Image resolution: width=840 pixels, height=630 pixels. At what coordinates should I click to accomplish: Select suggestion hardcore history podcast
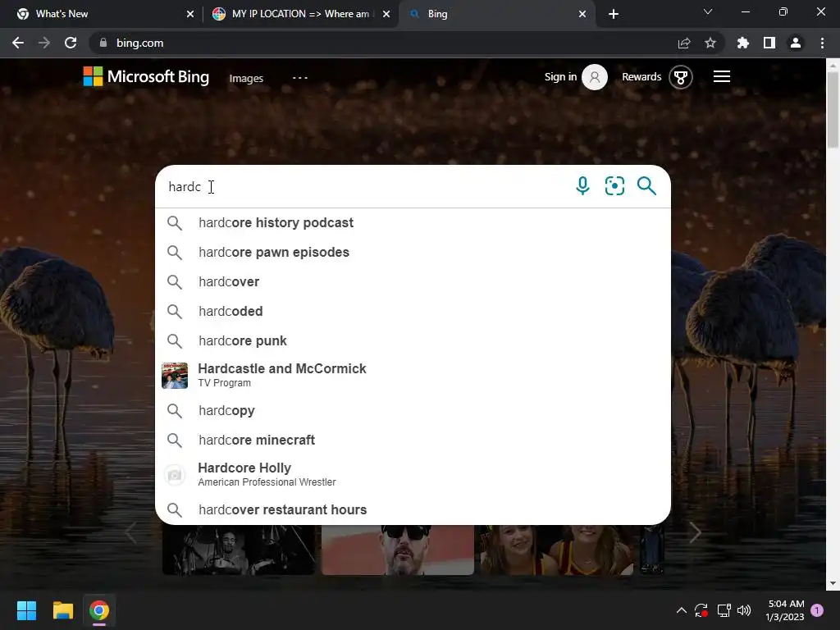tap(413, 223)
